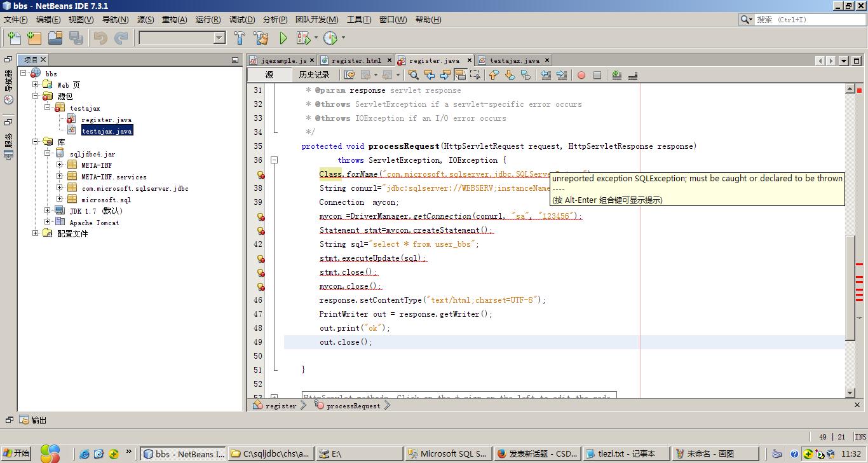Click the processRequest breadcrumb item

pyautogui.click(x=353, y=406)
